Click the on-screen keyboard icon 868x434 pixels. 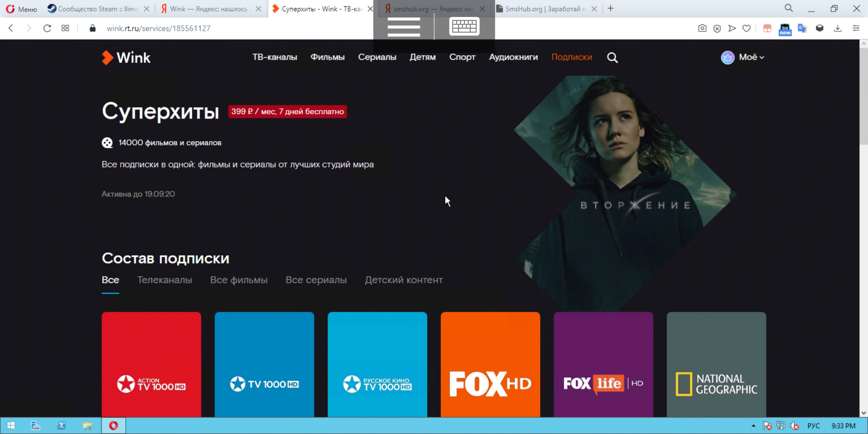464,26
